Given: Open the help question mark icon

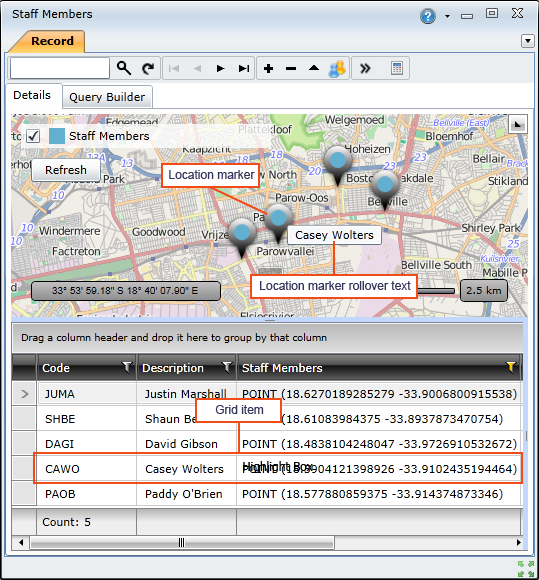Looking at the screenshot, I should tap(428, 16).
